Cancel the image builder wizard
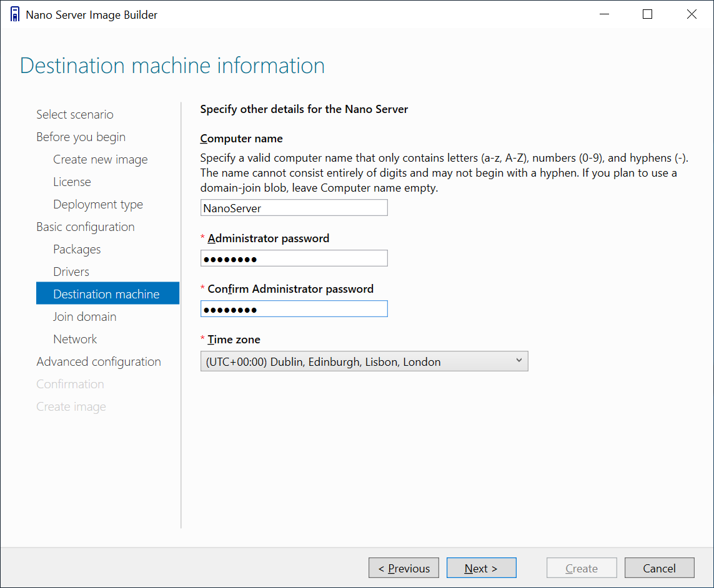This screenshot has width=714, height=588. tap(659, 568)
